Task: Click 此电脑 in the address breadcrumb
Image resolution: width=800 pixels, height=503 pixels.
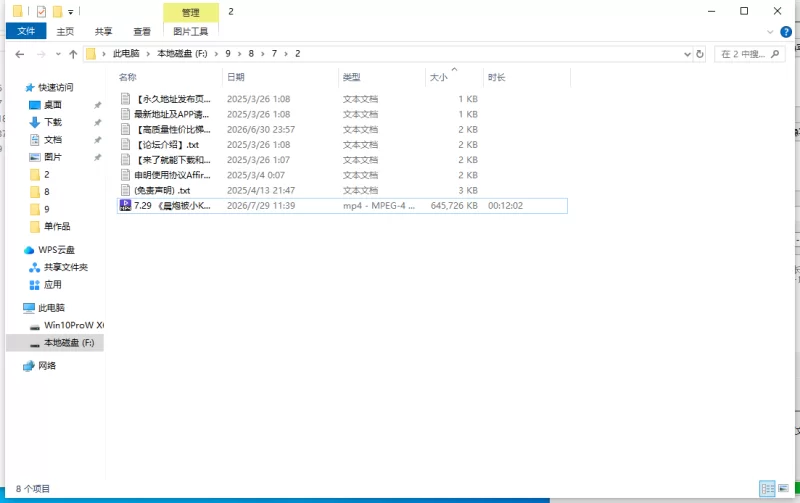Action: 126,54
